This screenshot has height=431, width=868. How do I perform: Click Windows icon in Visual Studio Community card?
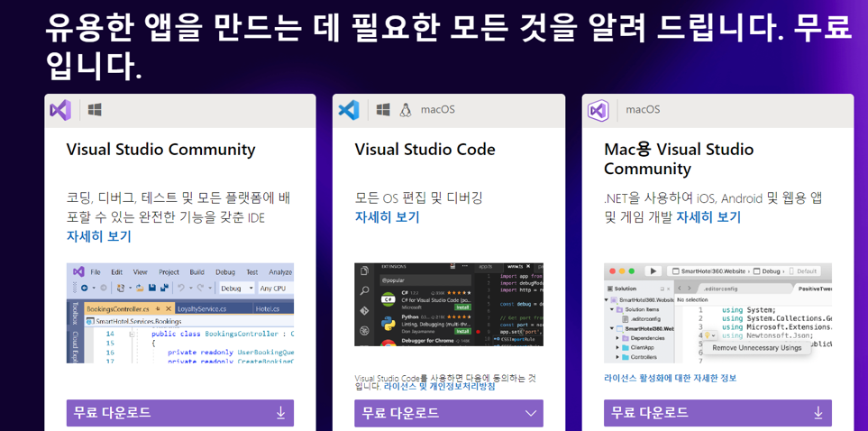(95, 110)
